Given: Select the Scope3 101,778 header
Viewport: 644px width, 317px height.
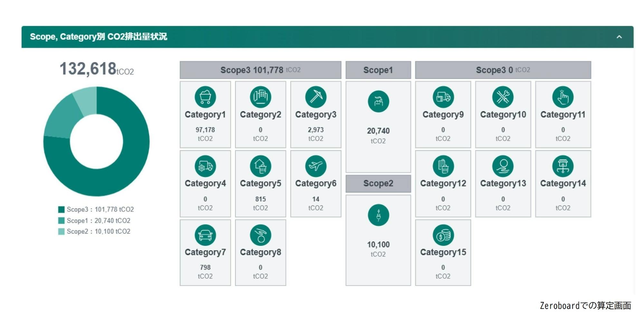Looking at the screenshot, I should [x=260, y=70].
